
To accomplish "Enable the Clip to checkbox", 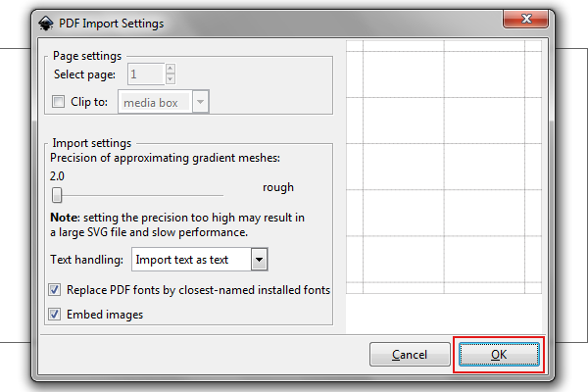I will tap(58, 101).
